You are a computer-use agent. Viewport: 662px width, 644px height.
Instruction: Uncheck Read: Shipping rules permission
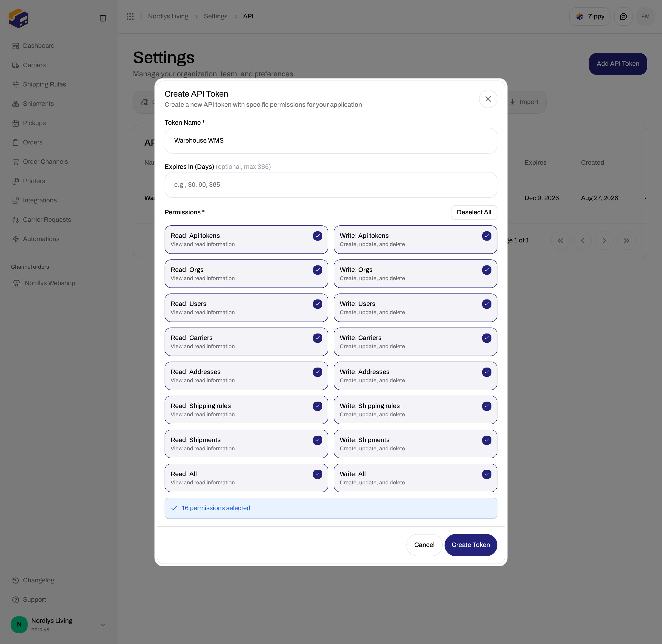[317, 406]
